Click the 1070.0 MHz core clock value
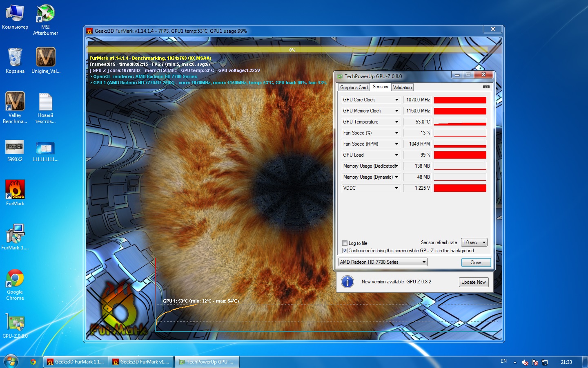This screenshot has height=368, width=588. tap(417, 100)
